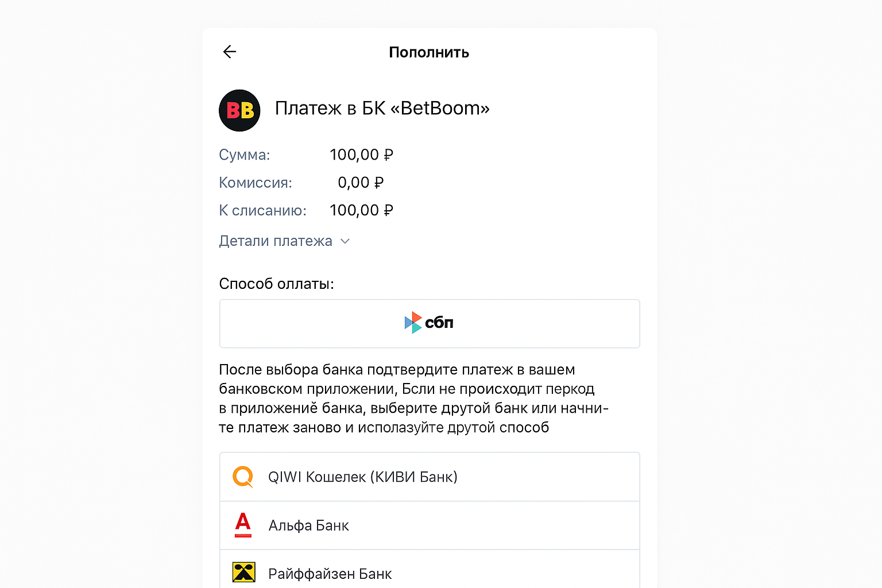Image resolution: width=882 pixels, height=588 pixels.
Task: Click the red Альфа Банк letter icon
Action: (243, 525)
